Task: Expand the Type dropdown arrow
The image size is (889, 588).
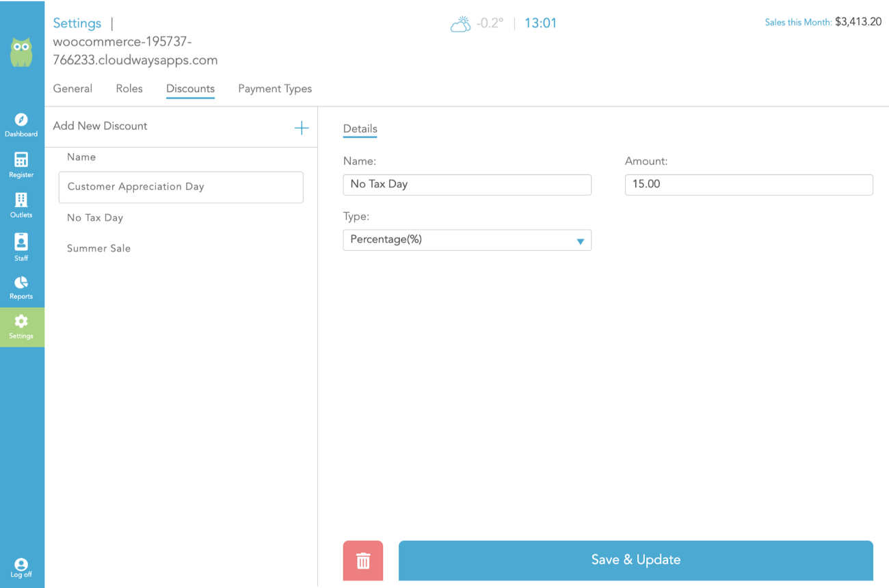Action: (580, 241)
